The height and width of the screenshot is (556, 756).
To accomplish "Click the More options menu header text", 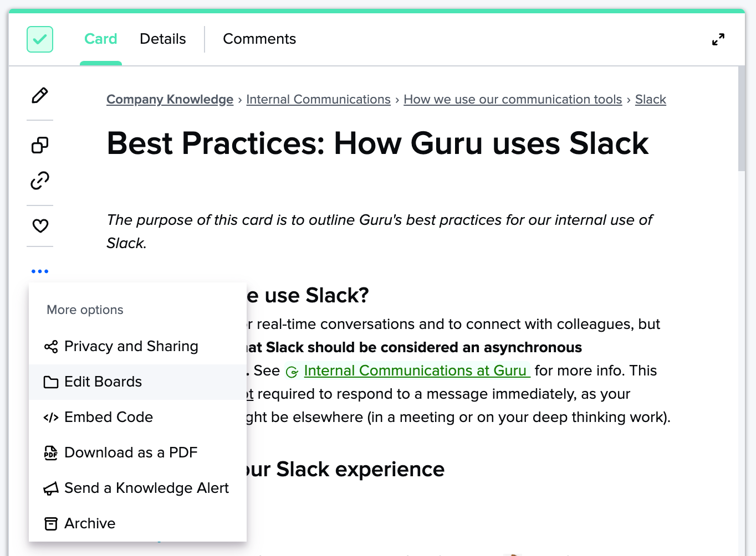I will (x=85, y=310).
